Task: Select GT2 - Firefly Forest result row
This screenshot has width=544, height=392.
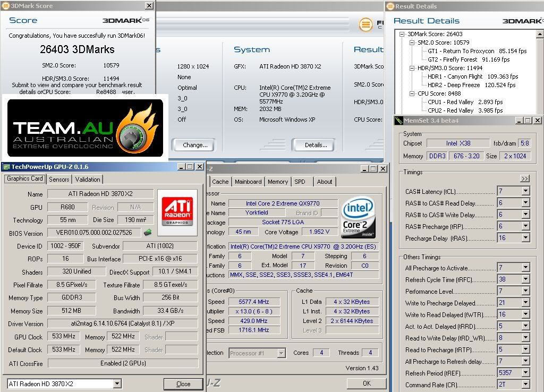Action: pyautogui.click(x=469, y=59)
